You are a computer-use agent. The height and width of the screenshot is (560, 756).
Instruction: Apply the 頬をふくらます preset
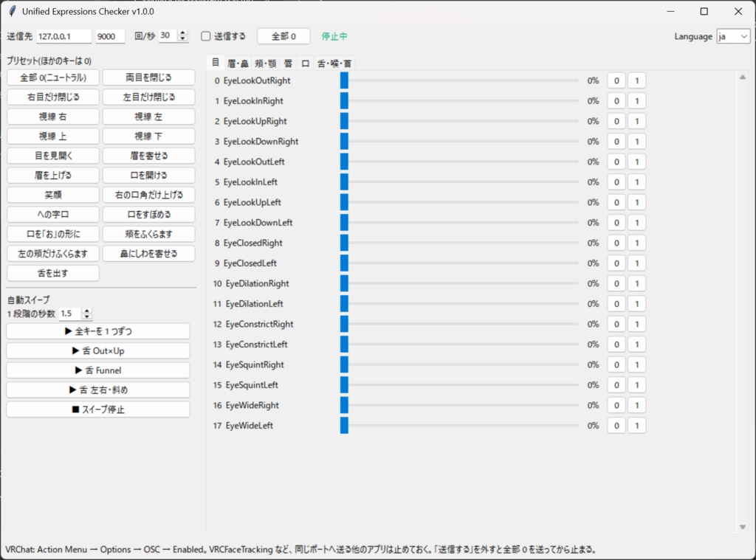click(148, 234)
